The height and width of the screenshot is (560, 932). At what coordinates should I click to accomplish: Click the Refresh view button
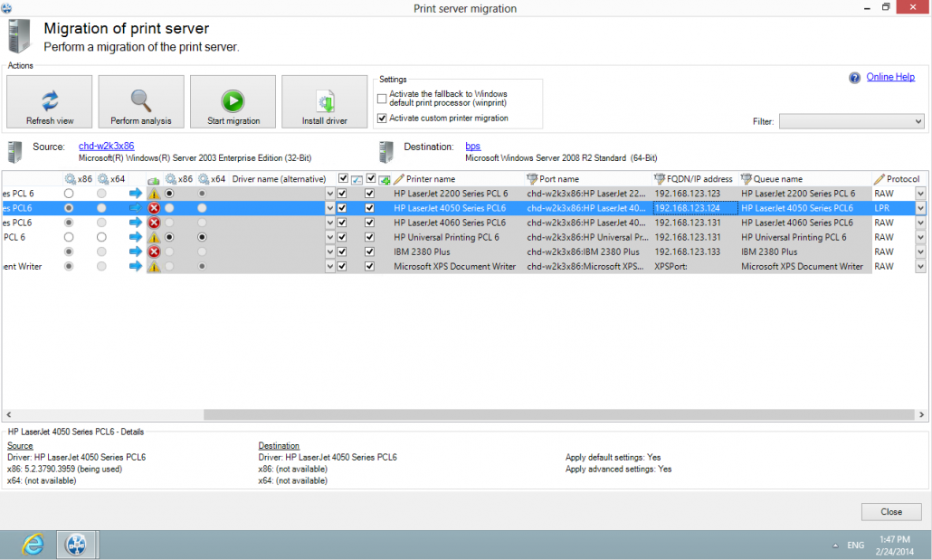[x=50, y=101]
